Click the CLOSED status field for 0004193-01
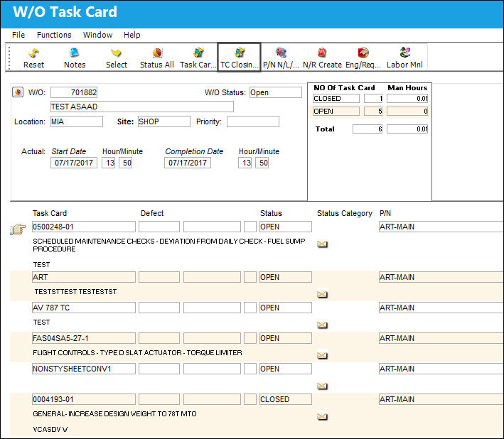The width and height of the screenshot is (504, 439). coord(286,399)
